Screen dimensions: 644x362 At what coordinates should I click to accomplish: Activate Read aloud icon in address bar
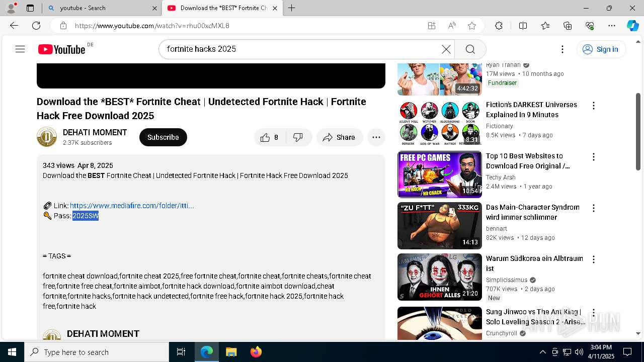pyautogui.click(x=452, y=26)
